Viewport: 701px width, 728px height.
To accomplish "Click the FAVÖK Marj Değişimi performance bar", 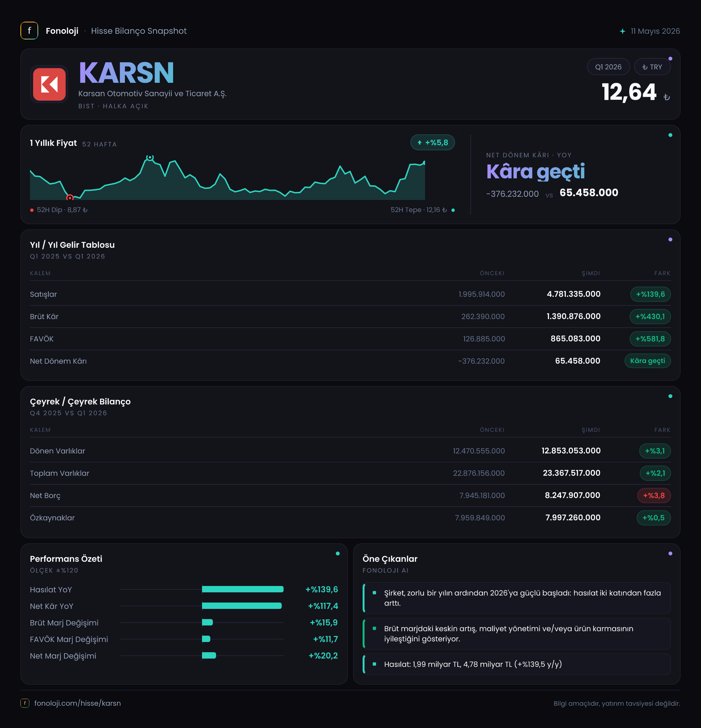I will click(x=206, y=639).
